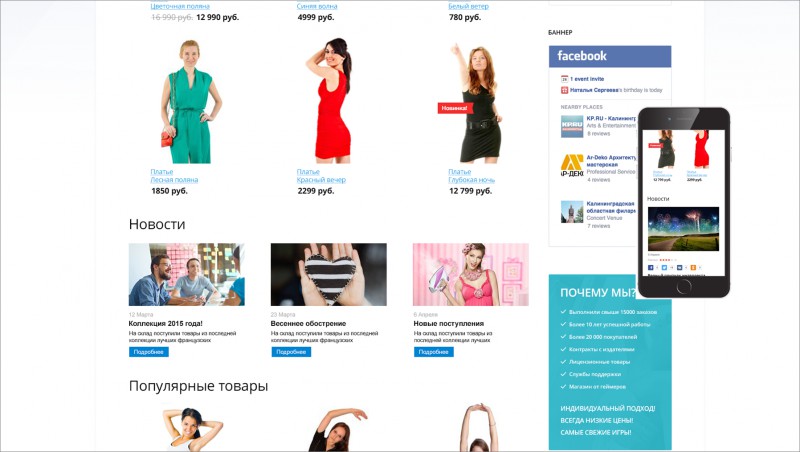Open the Лесная поляна dress link
Screen dimensions: 800x452
coord(174,180)
